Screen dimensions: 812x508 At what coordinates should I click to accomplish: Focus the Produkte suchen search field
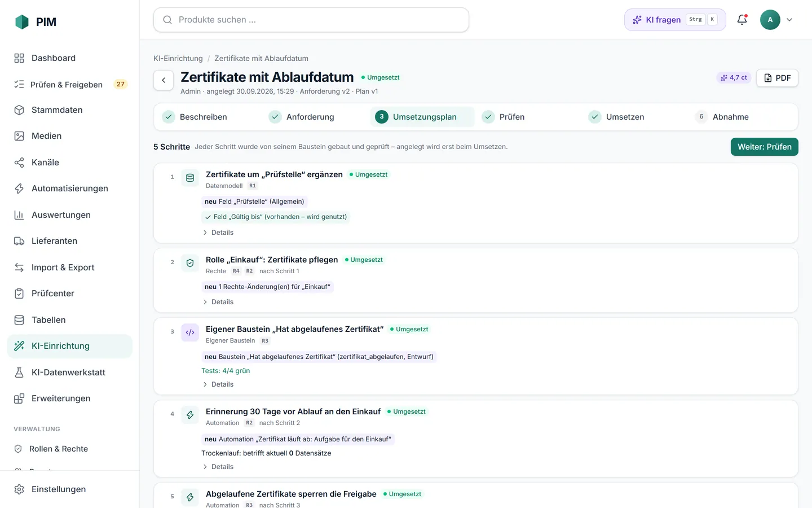tap(311, 20)
